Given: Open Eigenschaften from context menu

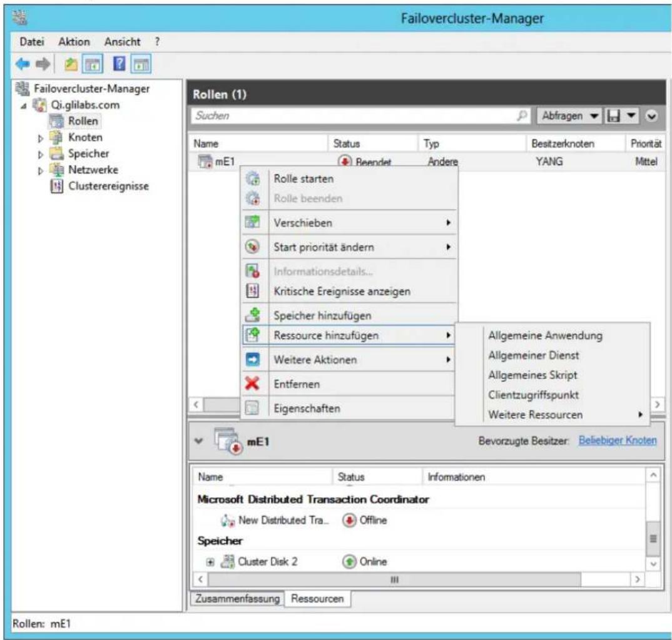Looking at the screenshot, I should pos(349,409).
